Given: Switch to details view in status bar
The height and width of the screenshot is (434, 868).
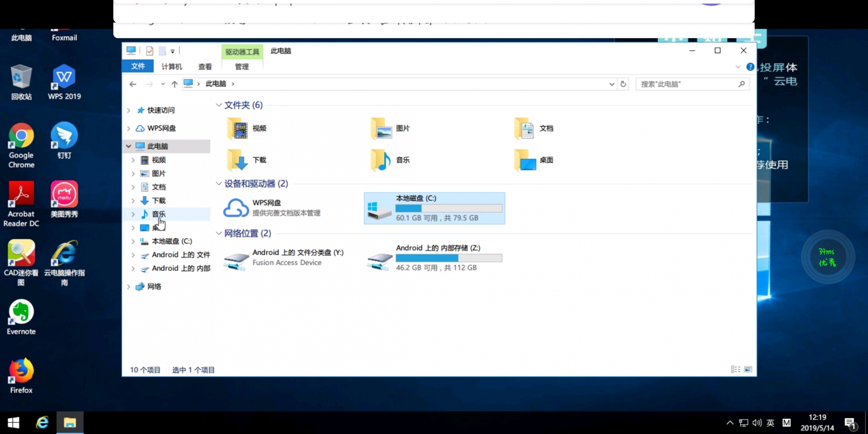Looking at the screenshot, I should click(x=736, y=369).
